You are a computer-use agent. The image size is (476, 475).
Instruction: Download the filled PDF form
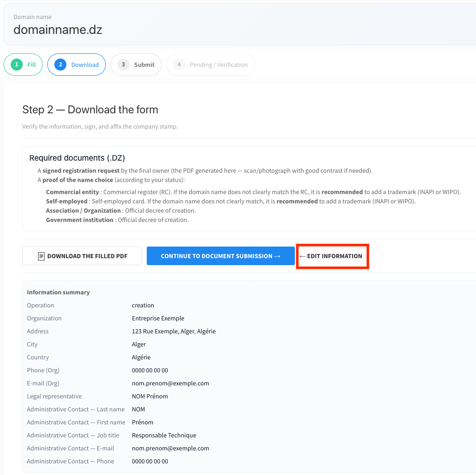(x=82, y=256)
